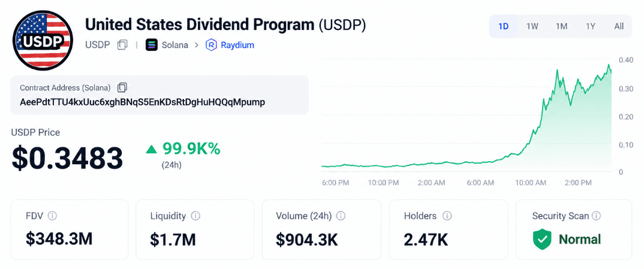Click the Solana chain logo
The width and height of the screenshot is (644, 269).
[x=152, y=45]
